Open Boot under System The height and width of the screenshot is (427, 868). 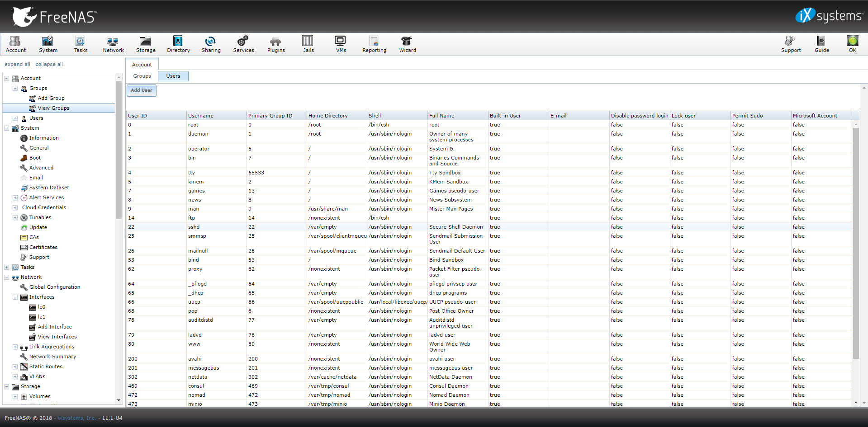point(35,158)
